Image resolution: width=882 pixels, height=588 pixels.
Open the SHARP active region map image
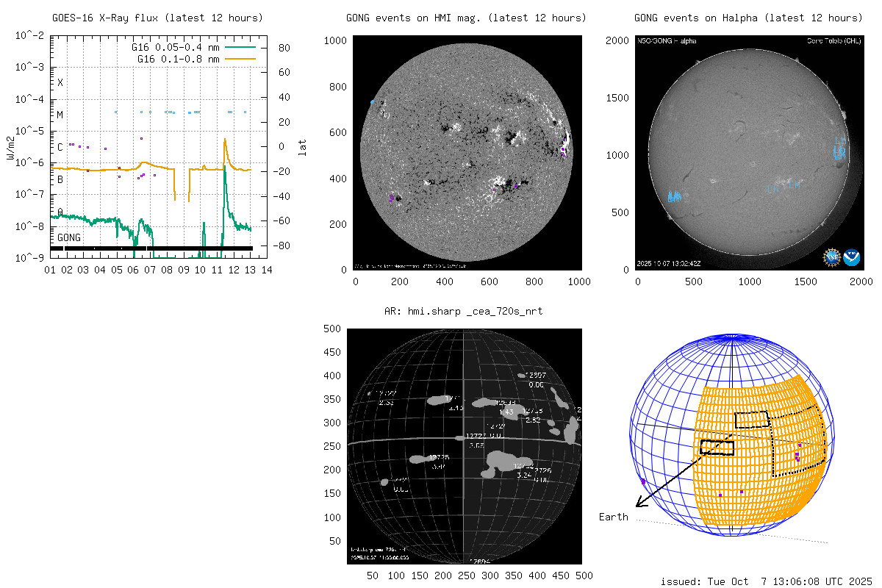pos(463,447)
